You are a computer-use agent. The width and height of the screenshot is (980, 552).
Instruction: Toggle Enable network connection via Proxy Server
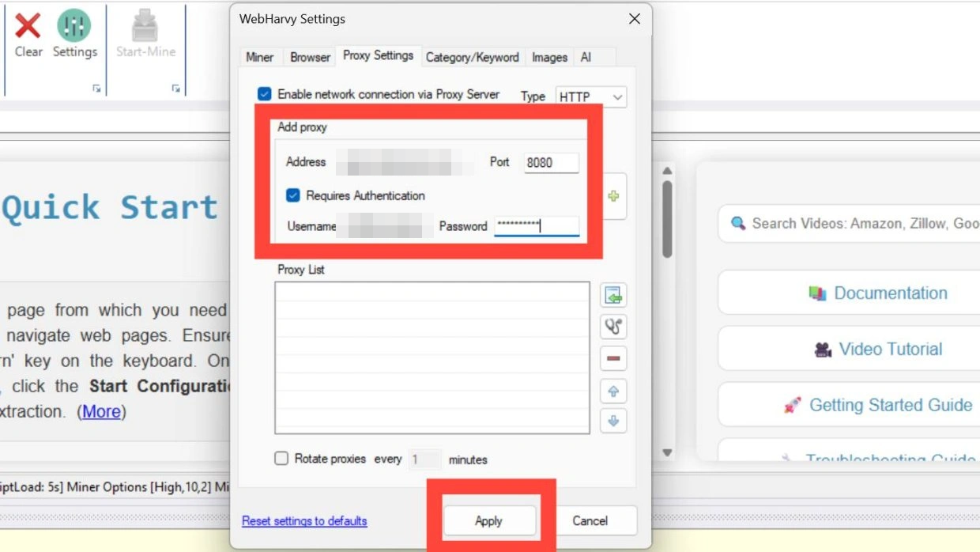point(265,94)
